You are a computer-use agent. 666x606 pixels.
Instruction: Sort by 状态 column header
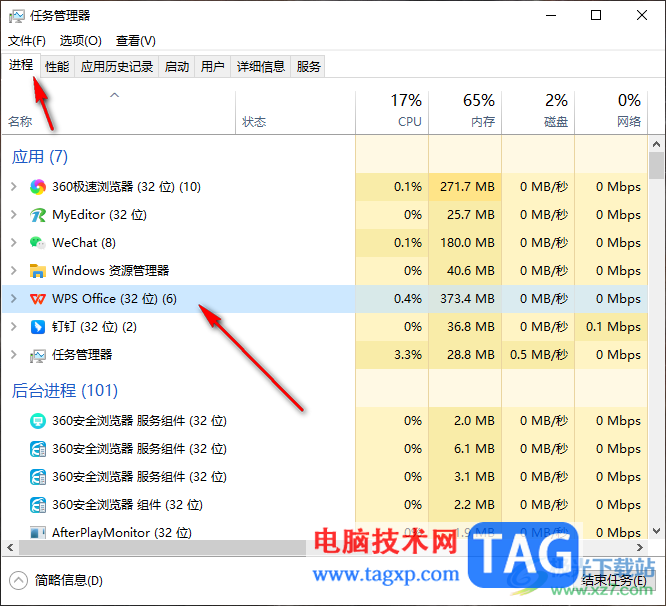(x=295, y=113)
